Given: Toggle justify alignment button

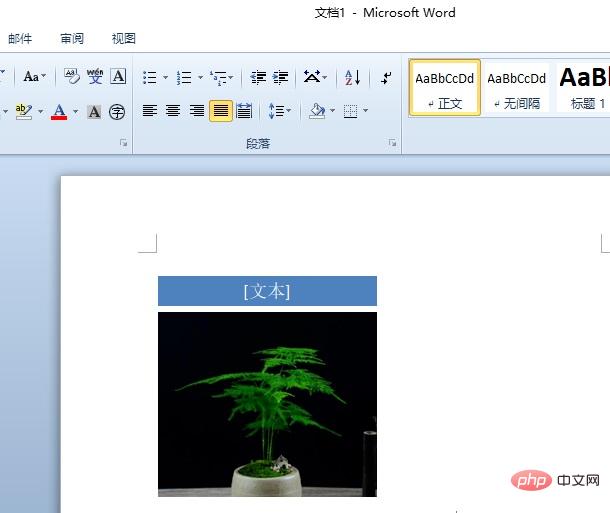Looking at the screenshot, I should point(221,111).
